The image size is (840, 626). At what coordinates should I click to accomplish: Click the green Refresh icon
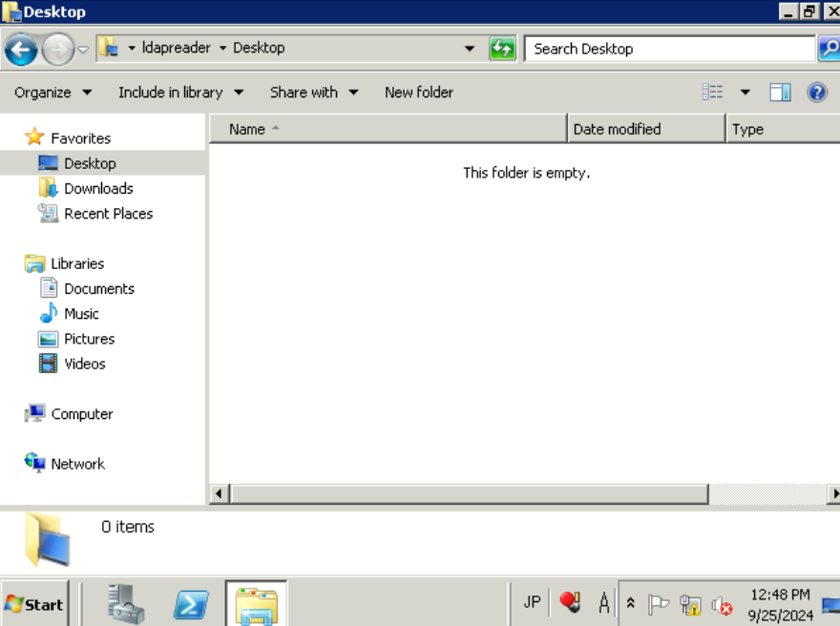[x=502, y=49]
